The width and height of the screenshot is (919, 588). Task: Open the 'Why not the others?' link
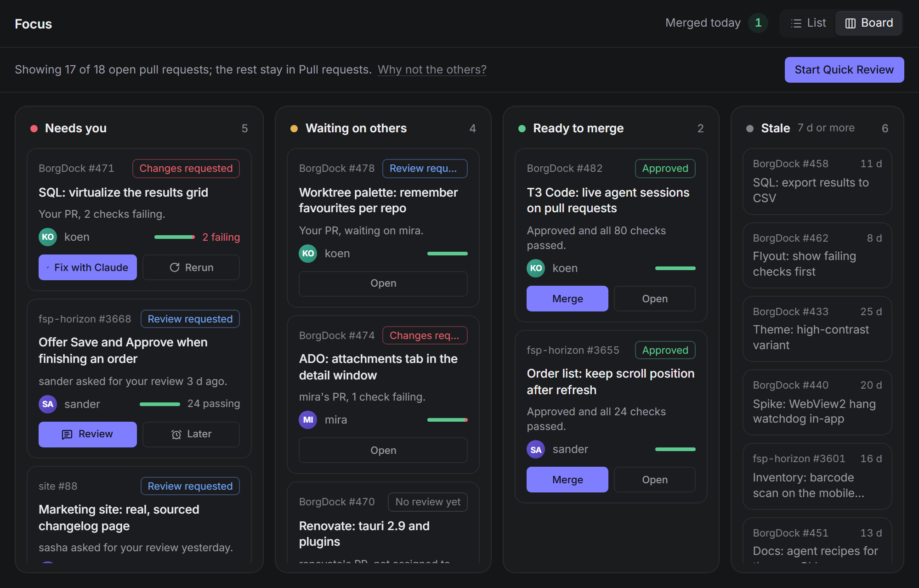(432, 70)
